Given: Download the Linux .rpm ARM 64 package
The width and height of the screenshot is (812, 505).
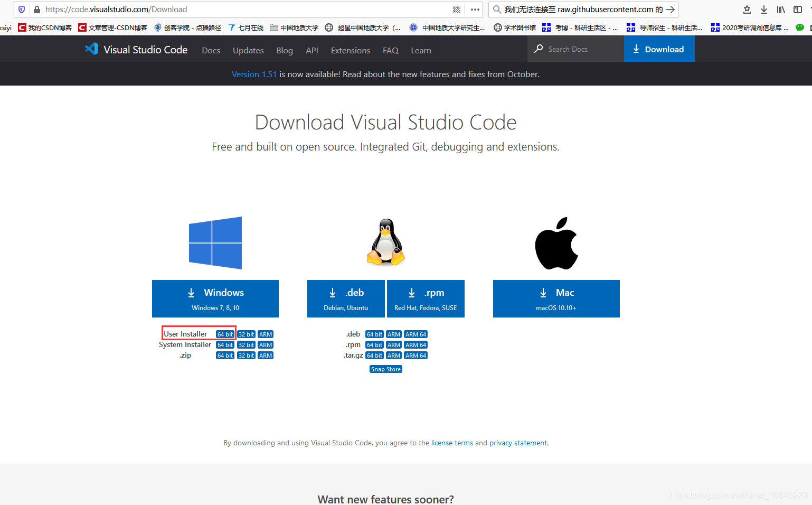Looking at the screenshot, I should [416, 345].
